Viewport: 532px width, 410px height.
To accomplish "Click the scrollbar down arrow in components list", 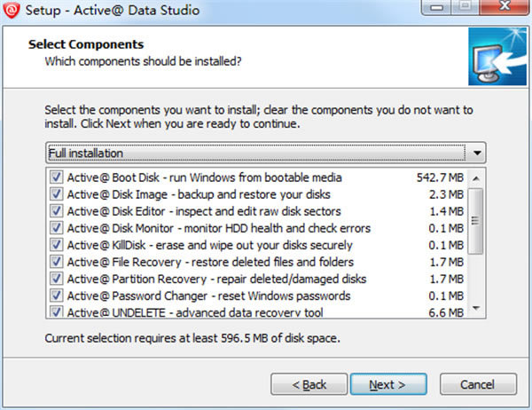I will coord(475,308).
